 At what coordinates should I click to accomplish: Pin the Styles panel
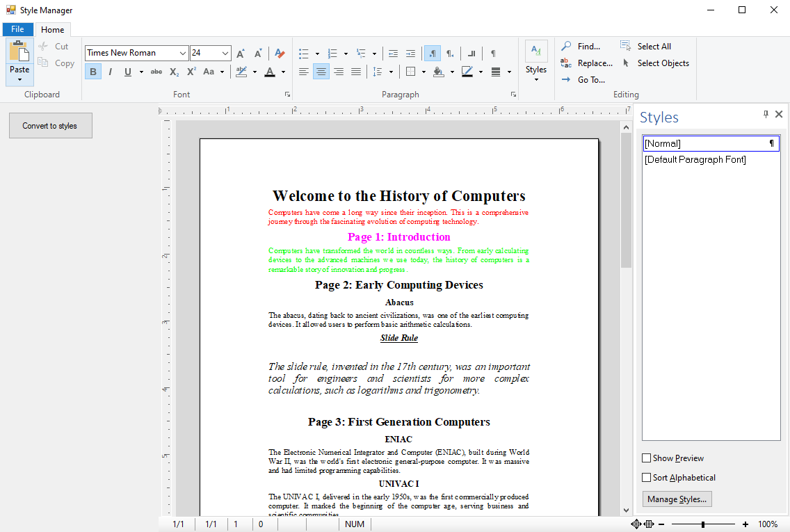click(766, 114)
